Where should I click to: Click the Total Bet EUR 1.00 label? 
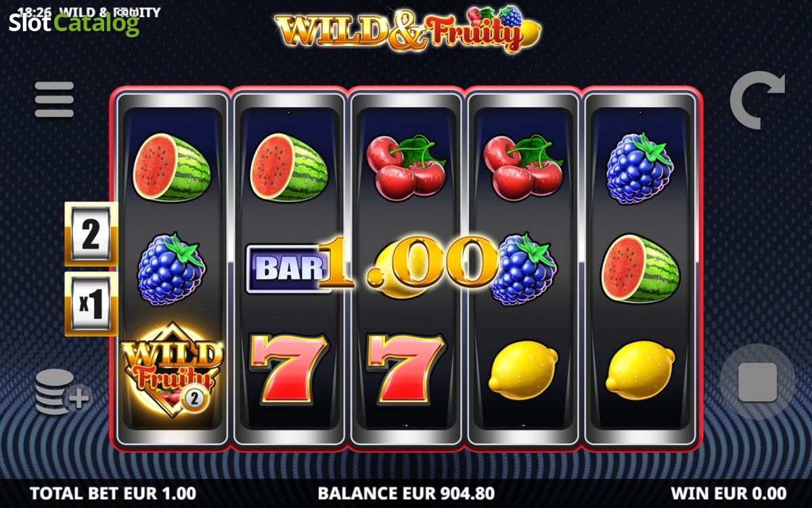113,493
